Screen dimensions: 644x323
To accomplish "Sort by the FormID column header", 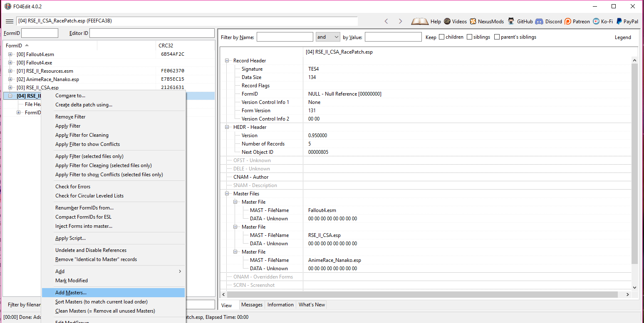I will [x=50, y=45].
